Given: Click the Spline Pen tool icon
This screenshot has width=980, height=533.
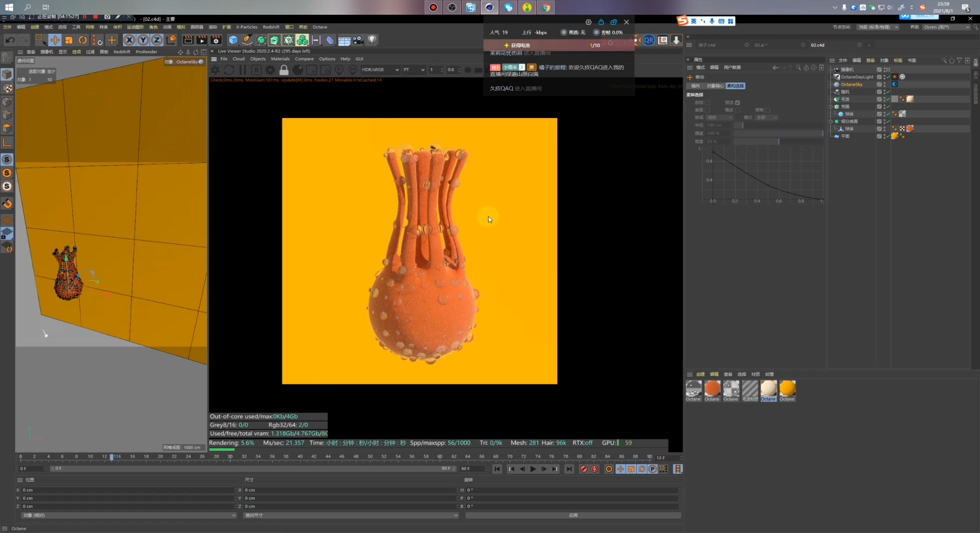Looking at the screenshot, I should pyautogui.click(x=247, y=40).
